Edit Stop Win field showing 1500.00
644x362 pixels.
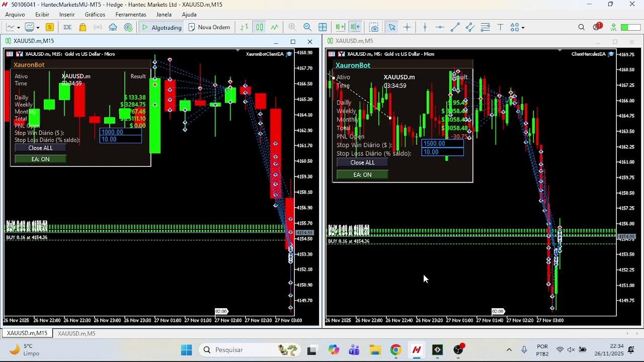tap(443, 143)
